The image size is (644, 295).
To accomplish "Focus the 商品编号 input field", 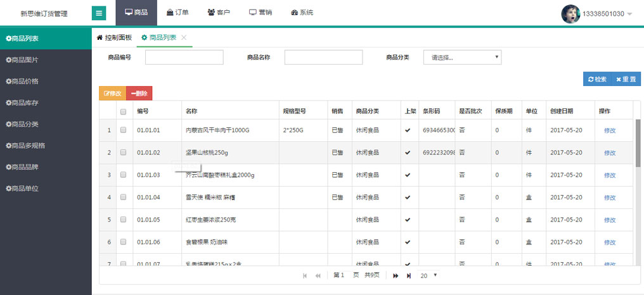I will 184,58.
